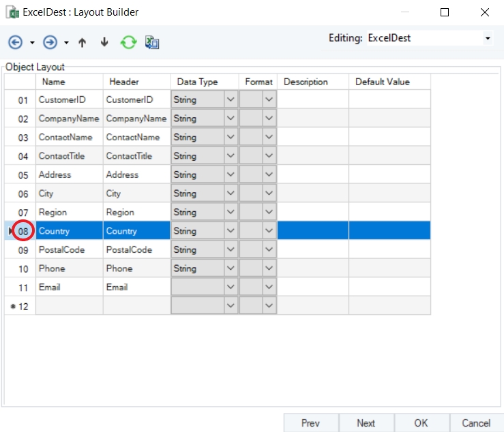This screenshot has width=504, height=432.
Task: Open Data Type dropdown for CustomerID row
Action: [231, 99]
